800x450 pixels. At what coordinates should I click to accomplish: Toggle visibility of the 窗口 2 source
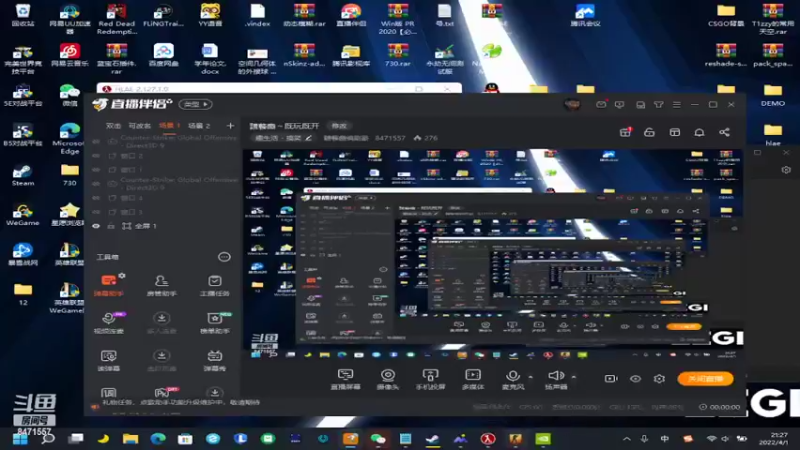(96, 156)
